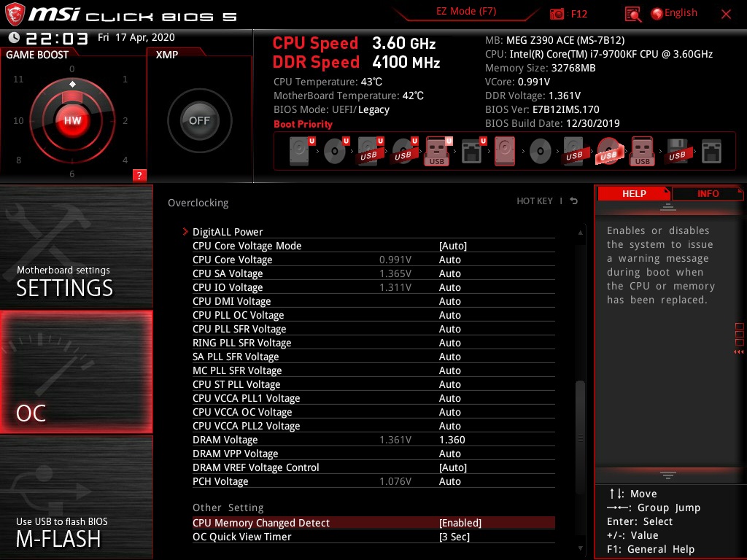Select the legacy optical drive boot icon
The image size is (747, 560).
pyautogui.click(x=541, y=152)
